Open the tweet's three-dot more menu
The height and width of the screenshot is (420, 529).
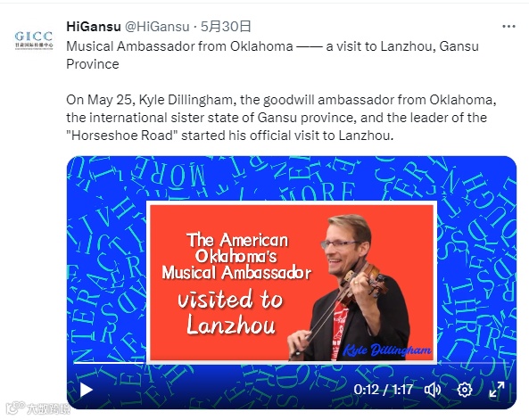(508, 27)
